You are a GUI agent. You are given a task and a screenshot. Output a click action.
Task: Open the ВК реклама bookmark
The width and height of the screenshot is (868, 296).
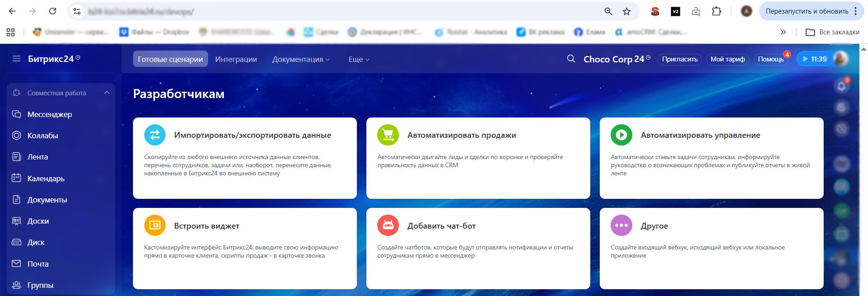click(x=541, y=32)
